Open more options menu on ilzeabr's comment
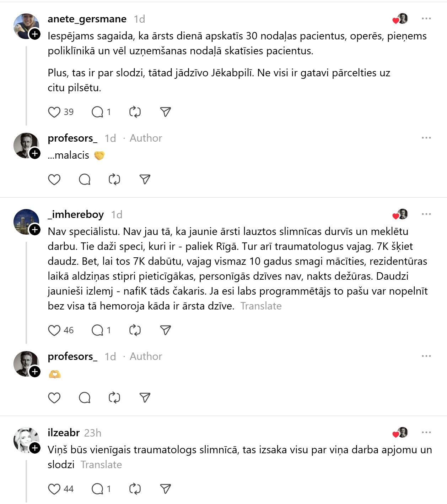Screen dimensions: 447x504 tap(426, 432)
